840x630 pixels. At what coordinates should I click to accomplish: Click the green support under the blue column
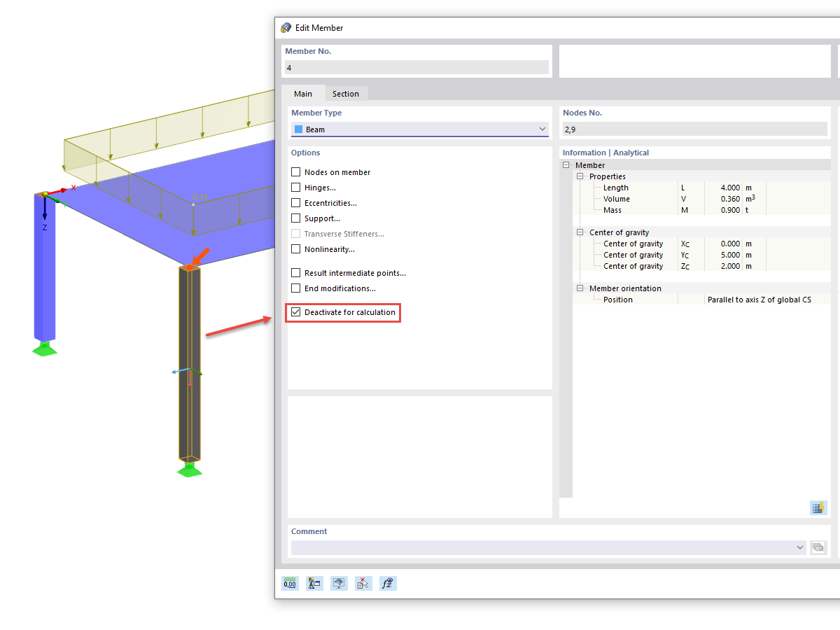45,348
